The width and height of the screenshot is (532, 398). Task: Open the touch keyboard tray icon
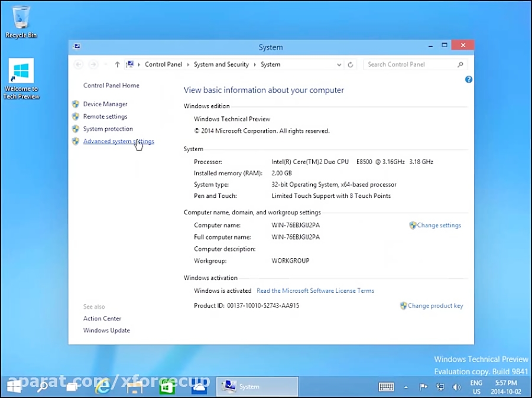coord(386,387)
